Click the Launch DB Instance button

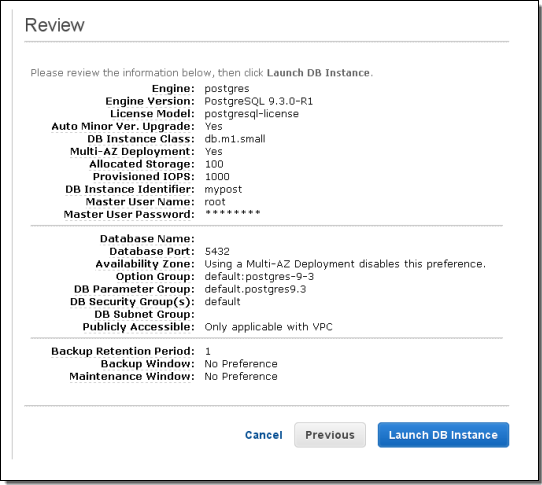443,435
